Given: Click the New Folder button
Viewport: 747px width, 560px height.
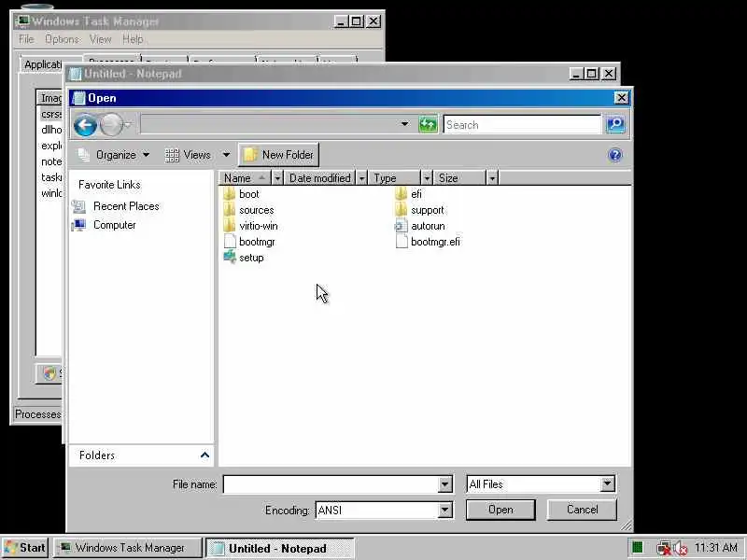Looking at the screenshot, I should [278, 155].
